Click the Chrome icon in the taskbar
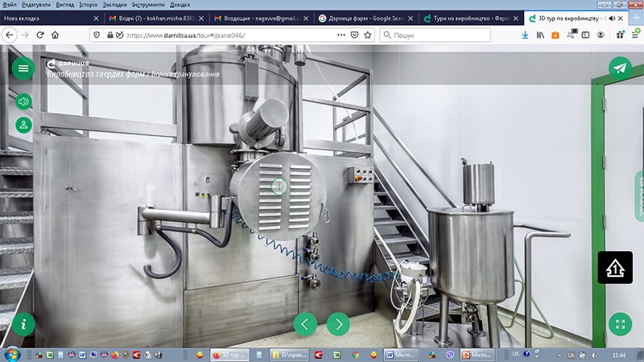The width and height of the screenshot is (644, 362). [355, 355]
